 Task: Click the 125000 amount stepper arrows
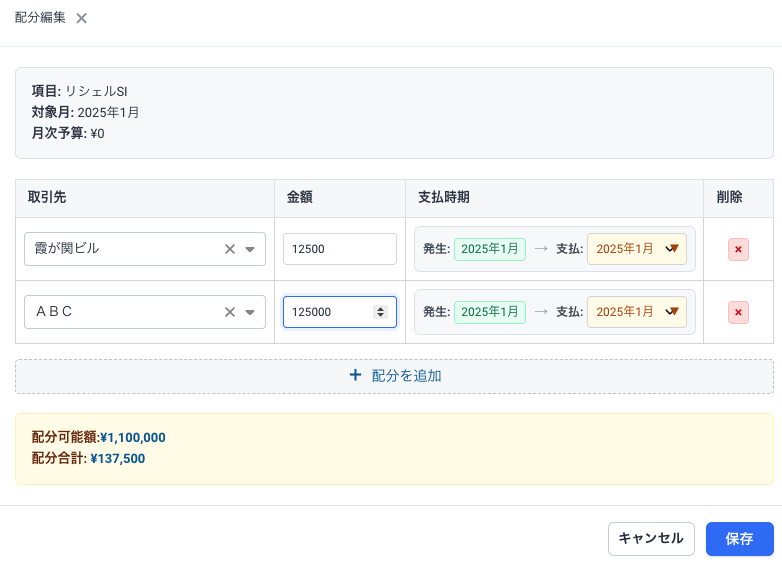coord(380,312)
